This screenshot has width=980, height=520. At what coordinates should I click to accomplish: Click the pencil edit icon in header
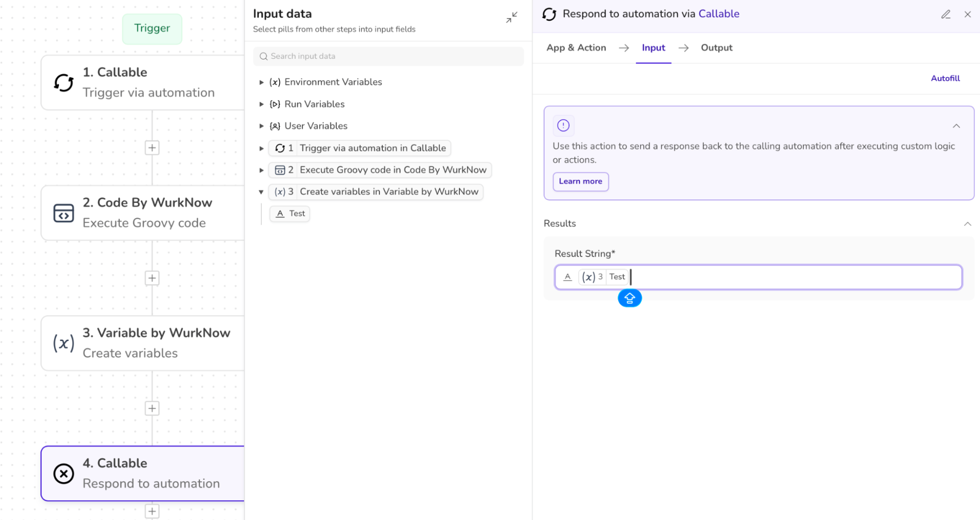click(x=946, y=14)
